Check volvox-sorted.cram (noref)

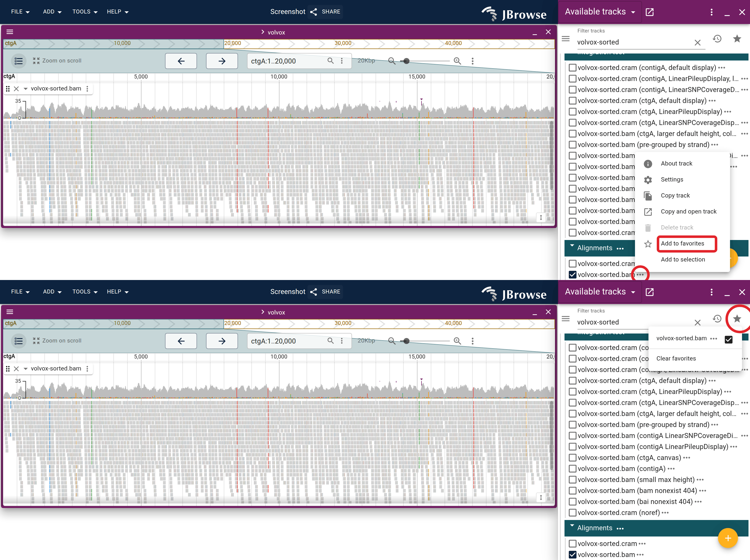pos(572,513)
